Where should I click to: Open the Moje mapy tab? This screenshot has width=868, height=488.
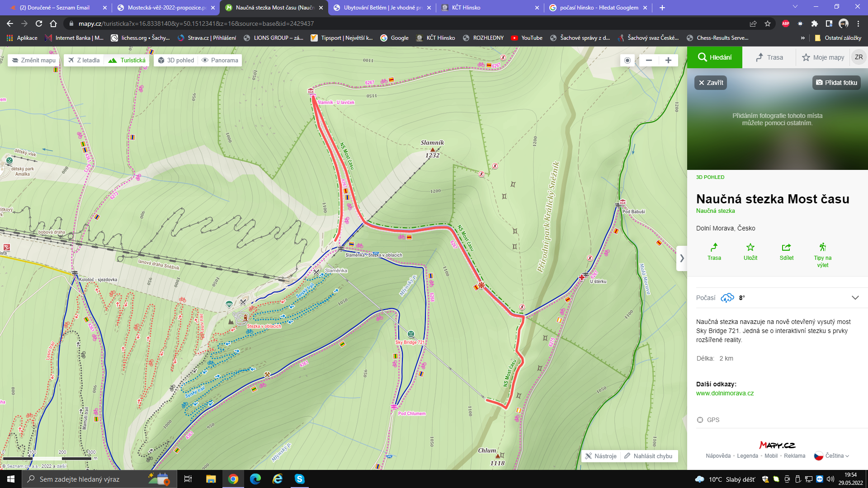[x=823, y=57]
